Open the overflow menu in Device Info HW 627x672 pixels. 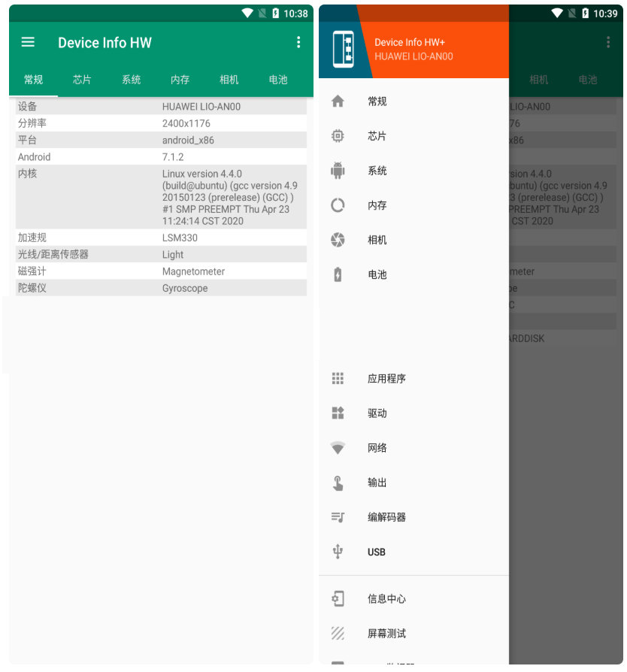[298, 42]
